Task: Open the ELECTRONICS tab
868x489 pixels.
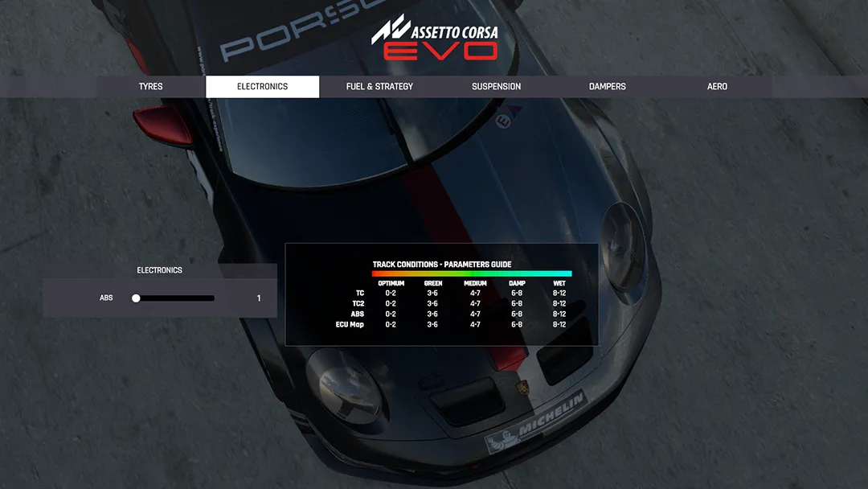Action: pyautogui.click(x=262, y=86)
